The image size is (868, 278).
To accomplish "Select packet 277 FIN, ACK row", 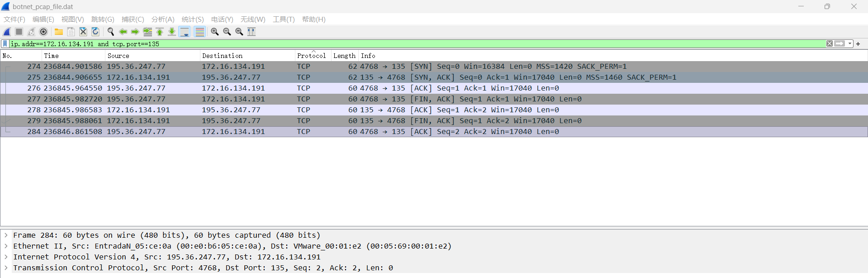I will tap(434, 99).
